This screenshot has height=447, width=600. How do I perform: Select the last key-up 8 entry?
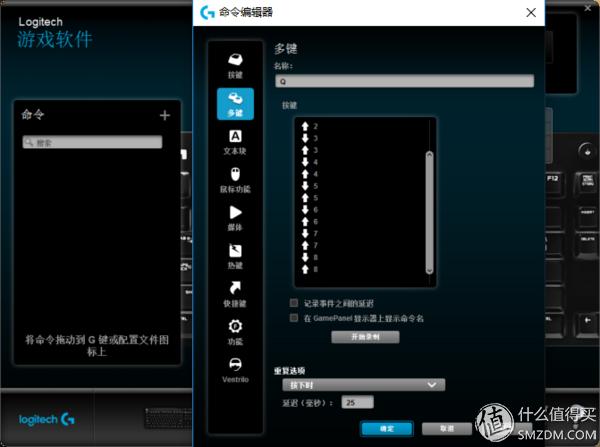click(x=310, y=269)
